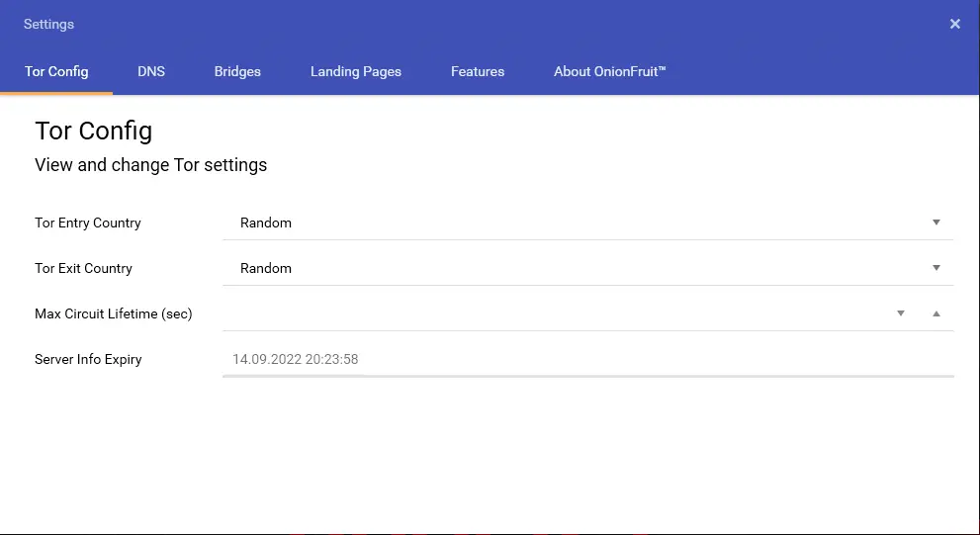
Task: Click the Tor Entry Country label
Action: 88,223
